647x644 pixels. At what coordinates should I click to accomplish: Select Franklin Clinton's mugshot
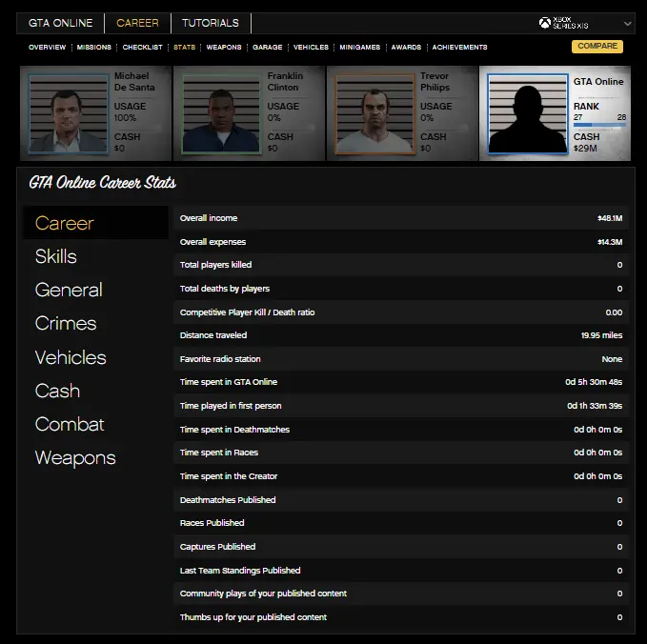[x=222, y=113]
